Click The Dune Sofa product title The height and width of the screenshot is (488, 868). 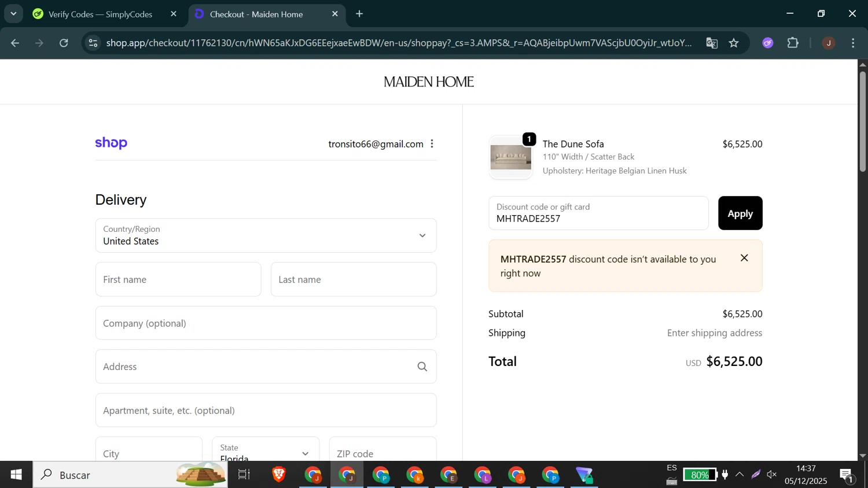[x=573, y=144]
